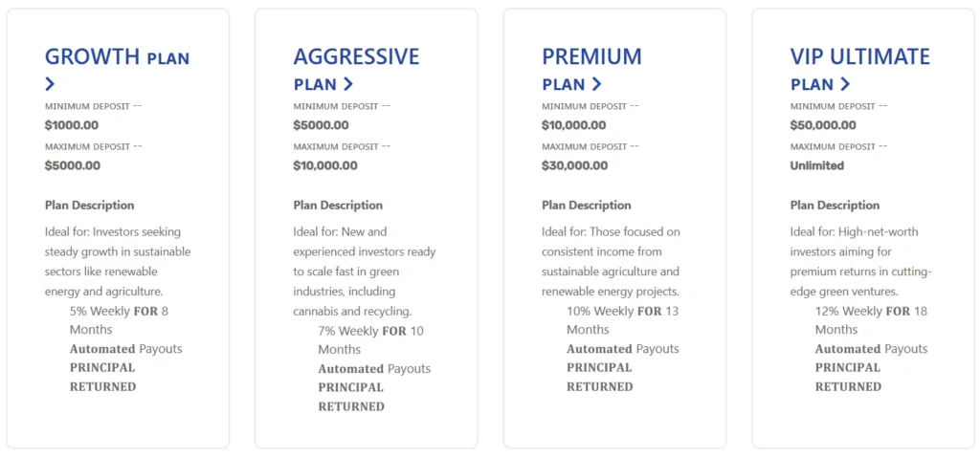The image size is (980, 457).
Task: Click the 7% Weekly for 10 Months text
Action: point(370,340)
